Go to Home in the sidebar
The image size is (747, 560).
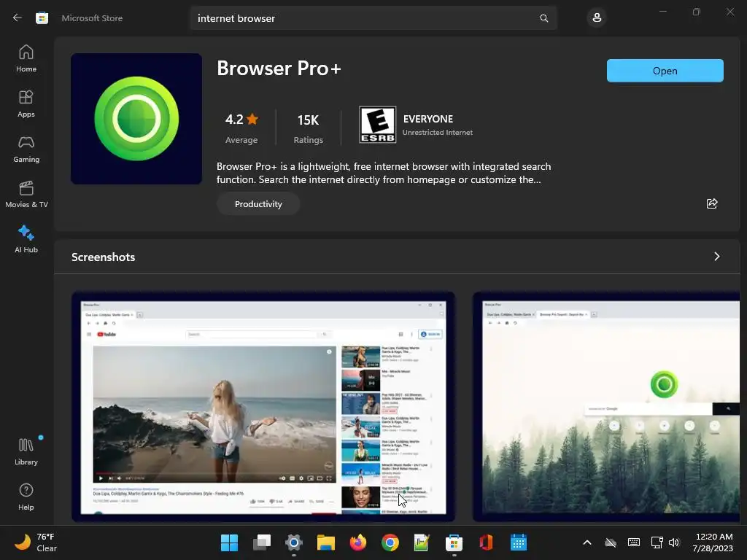(x=26, y=58)
